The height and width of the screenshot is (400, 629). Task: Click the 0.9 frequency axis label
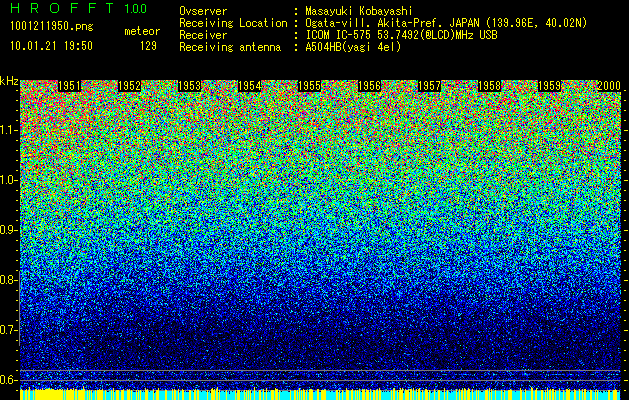[x=8, y=230]
